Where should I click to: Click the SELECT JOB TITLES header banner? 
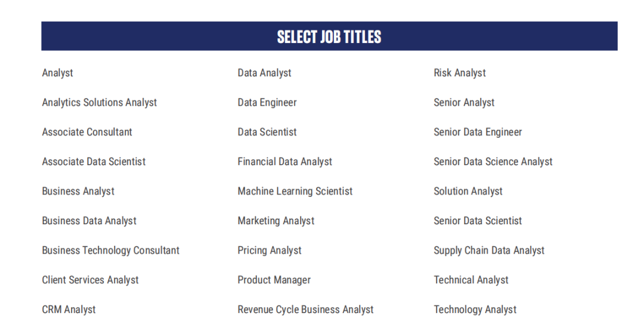(x=329, y=36)
